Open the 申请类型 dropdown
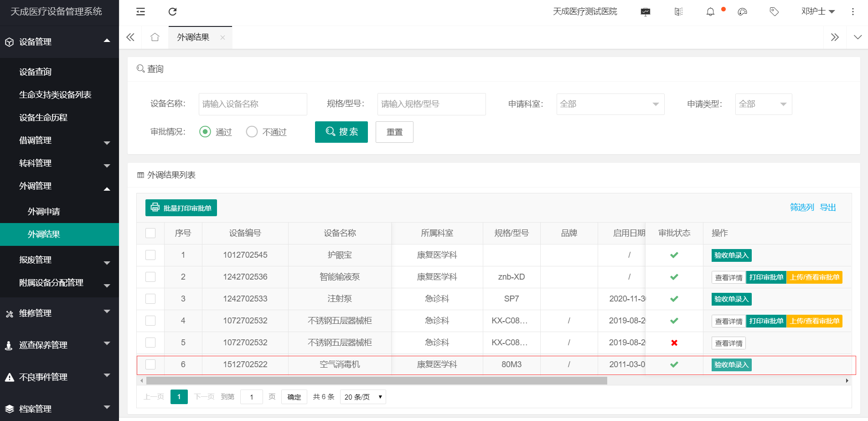 click(764, 104)
